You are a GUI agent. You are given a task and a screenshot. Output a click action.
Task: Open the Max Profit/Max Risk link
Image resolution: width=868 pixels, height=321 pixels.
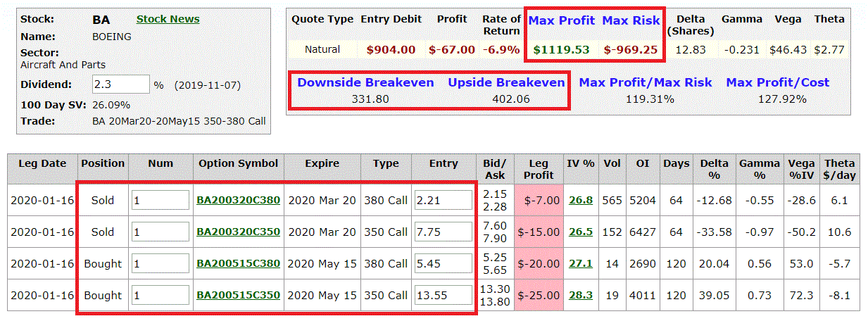pos(646,82)
